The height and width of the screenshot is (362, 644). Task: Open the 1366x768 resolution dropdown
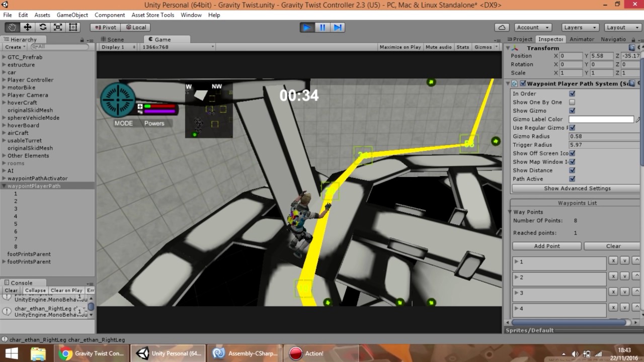[x=178, y=47]
